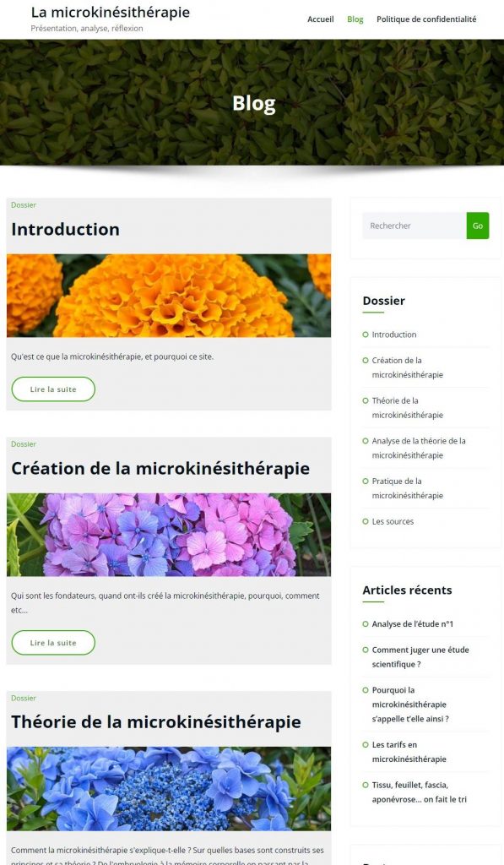Select the Blog navigation item

pos(355,19)
